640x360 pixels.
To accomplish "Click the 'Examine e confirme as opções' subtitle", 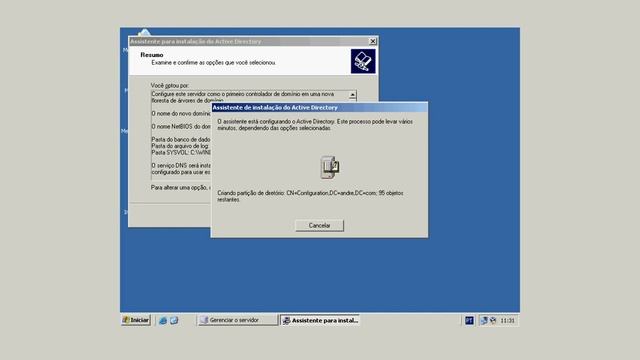I will tap(213, 63).
